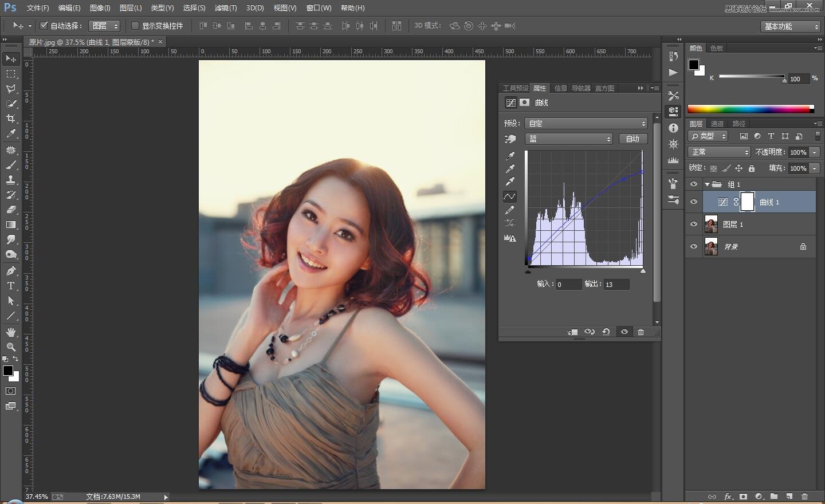Open the 滤镜(T) menu
The height and width of the screenshot is (504, 825).
(225, 8)
